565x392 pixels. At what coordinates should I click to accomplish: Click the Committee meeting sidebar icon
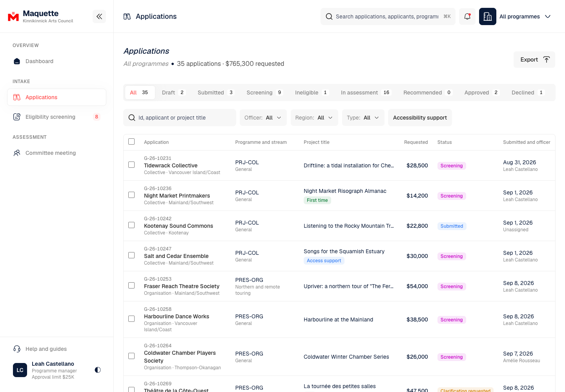point(17,153)
